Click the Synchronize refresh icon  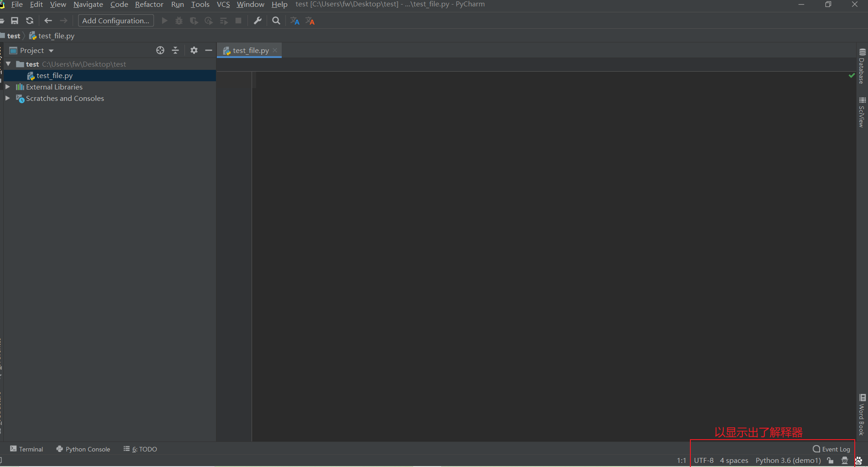30,21
